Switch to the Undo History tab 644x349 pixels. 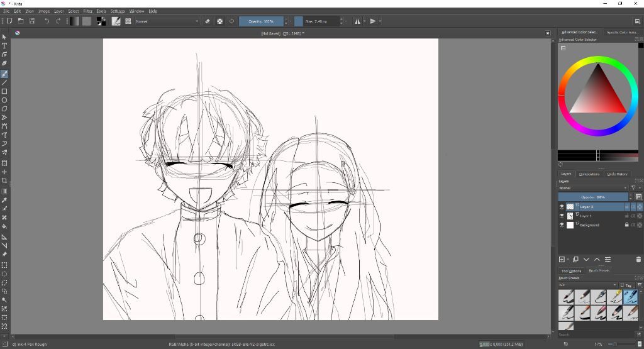point(618,174)
